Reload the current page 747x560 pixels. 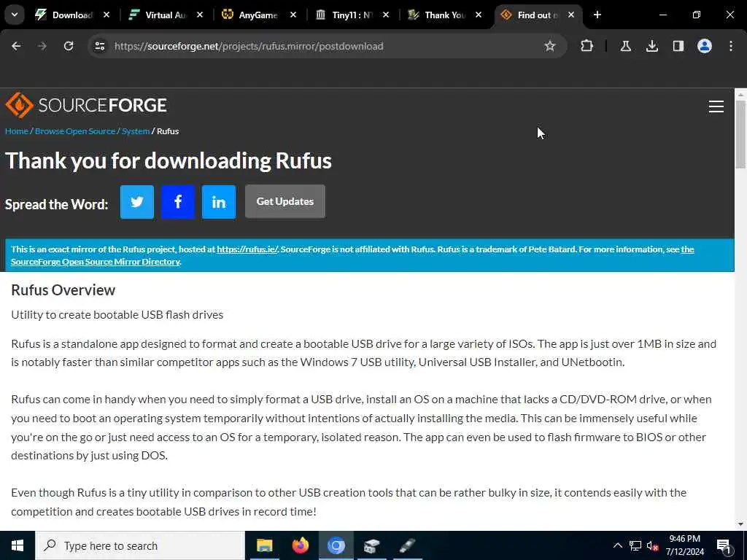[69, 46]
